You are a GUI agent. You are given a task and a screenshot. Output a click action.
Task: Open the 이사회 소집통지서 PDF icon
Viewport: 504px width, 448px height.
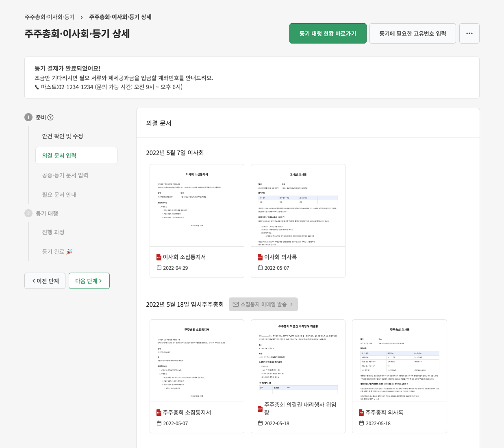(159, 257)
